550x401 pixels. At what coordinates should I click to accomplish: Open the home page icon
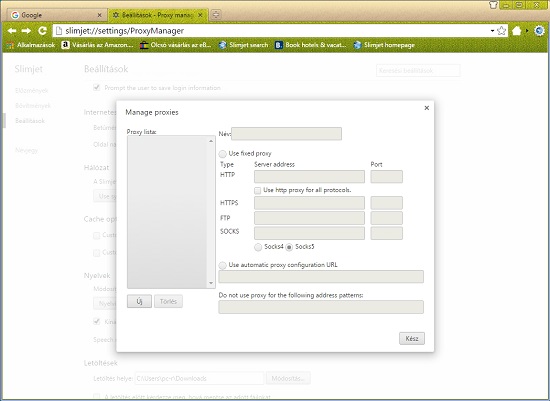[x=516, y=31]
